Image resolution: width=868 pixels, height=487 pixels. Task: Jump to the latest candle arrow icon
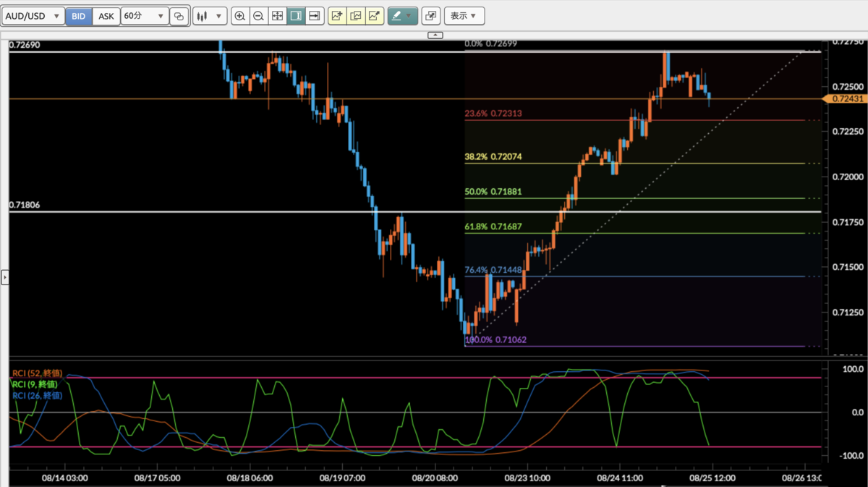(x=314, y=16)
